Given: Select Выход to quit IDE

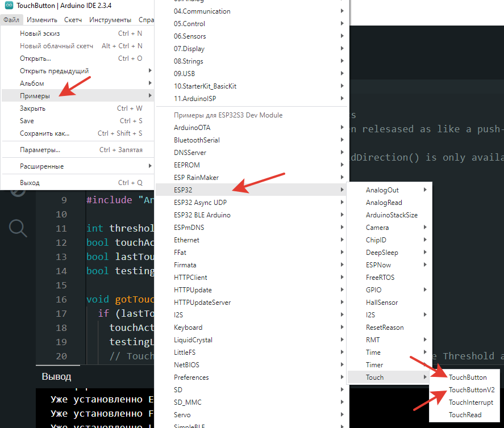Looking at the screenshot, I should 78,183.
